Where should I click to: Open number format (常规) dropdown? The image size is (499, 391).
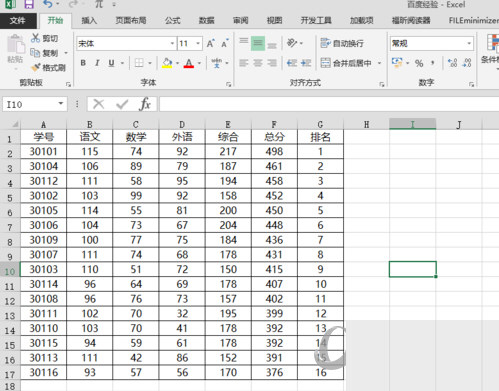469,43
